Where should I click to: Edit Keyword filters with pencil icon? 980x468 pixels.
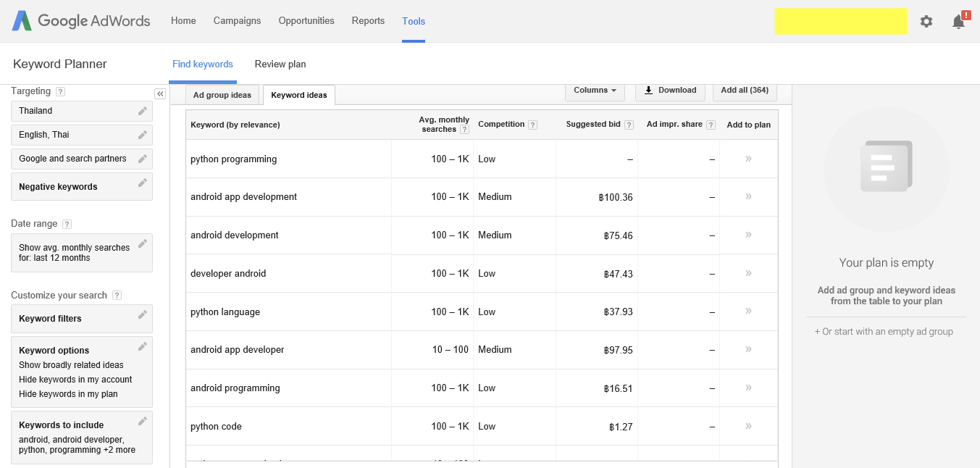143,314
